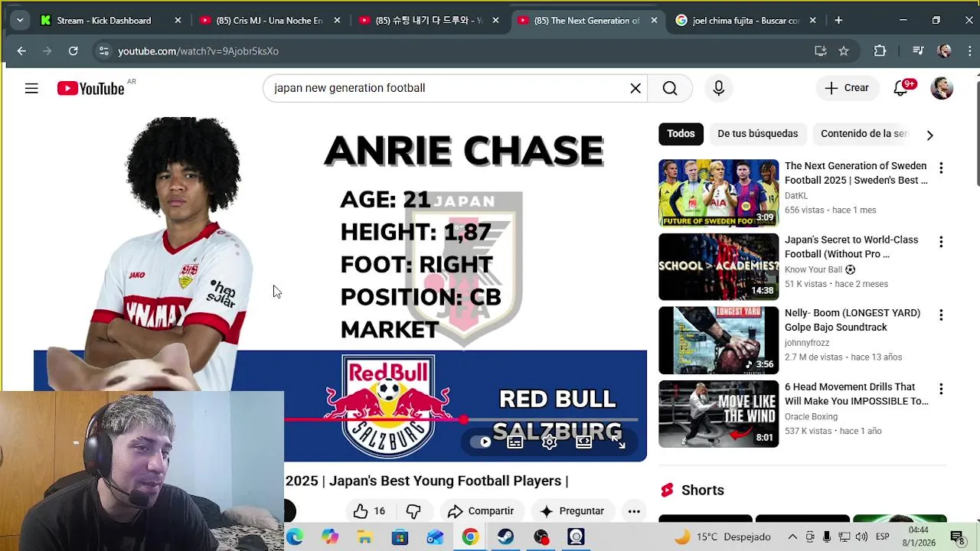
Task: Close the joel chima fujita tab
Action: click(x=813, y=21)
